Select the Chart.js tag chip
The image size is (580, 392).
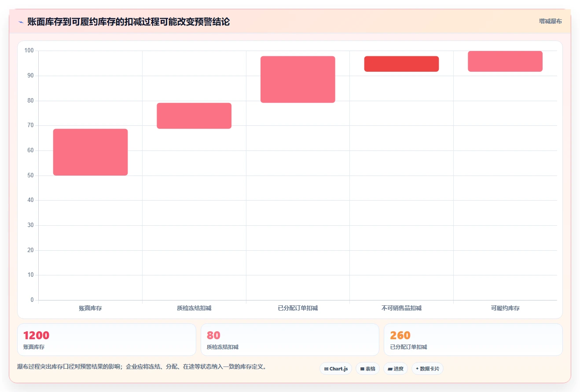pos(336,369)
